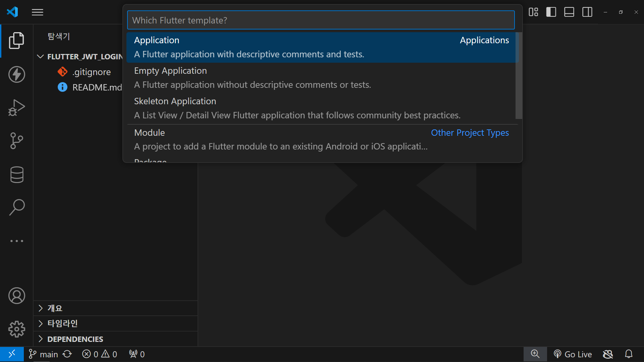Open Run and Debug view

click(16, 108)
